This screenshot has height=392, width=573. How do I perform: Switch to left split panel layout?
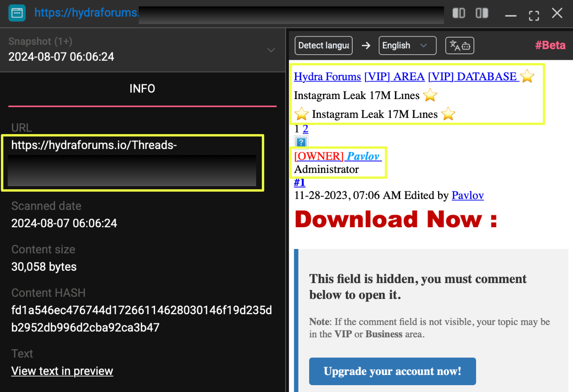(x=459, y=13)
